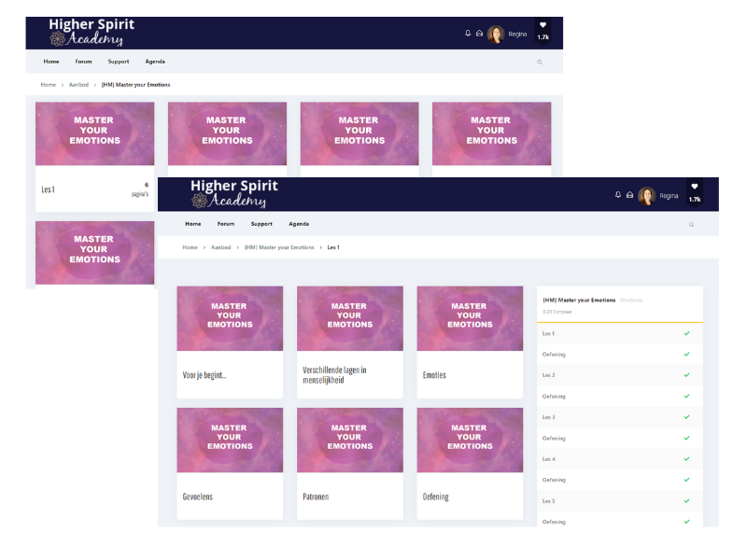Open Agenda menu in the back course window

155,62
